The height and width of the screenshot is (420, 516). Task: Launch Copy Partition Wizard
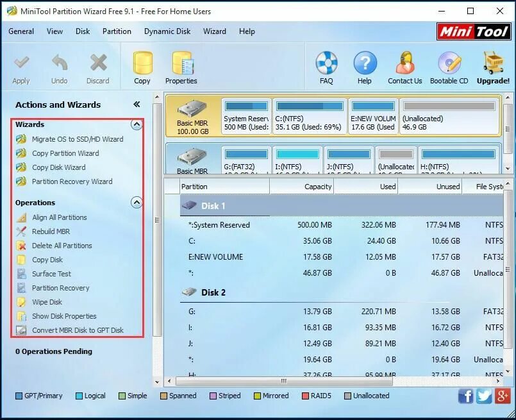(x=65, y=153)
